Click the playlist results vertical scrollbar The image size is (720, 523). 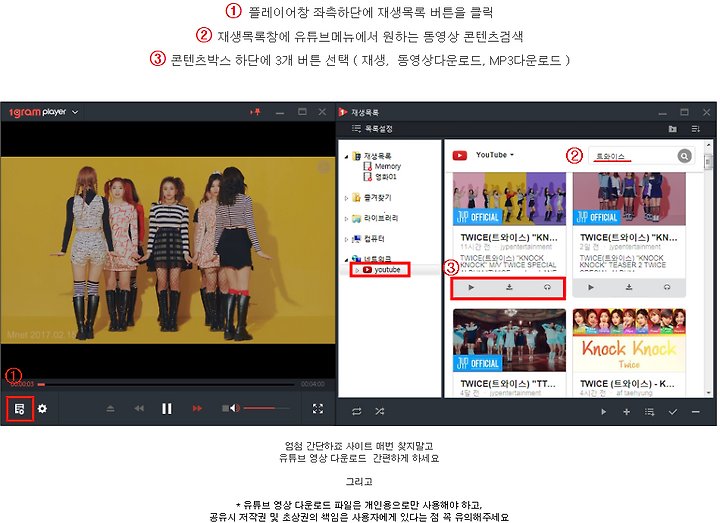tap(709, 269)
